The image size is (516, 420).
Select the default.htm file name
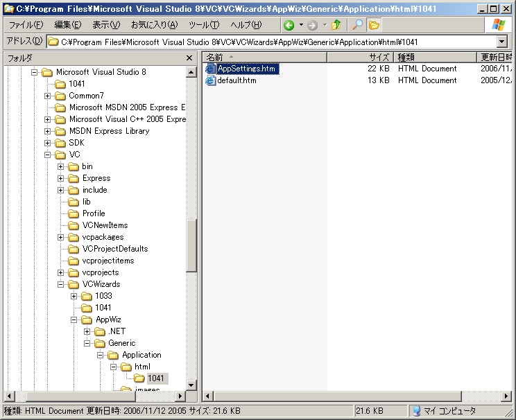coord(237,80)
